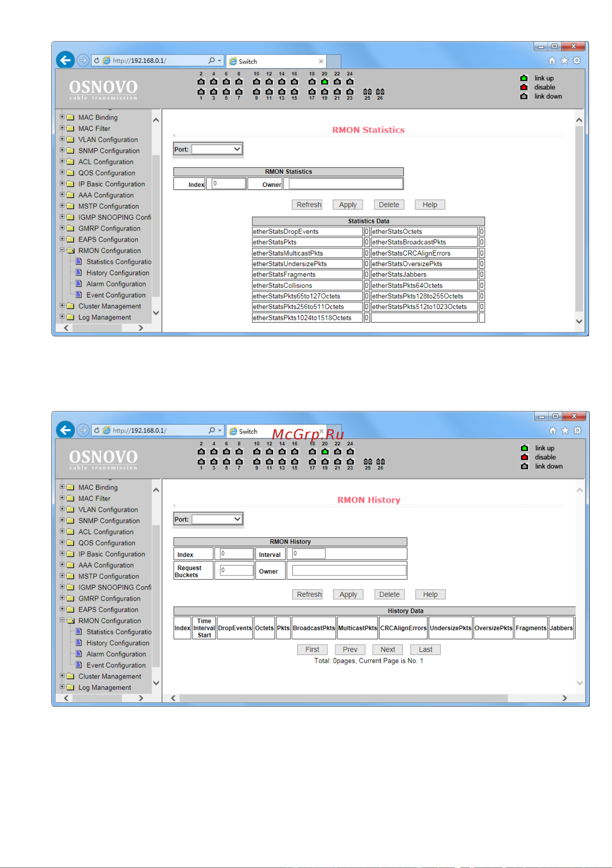Click OSNOVO logo in bottom window
Screen dimensions: 612x868
[103, 460]
